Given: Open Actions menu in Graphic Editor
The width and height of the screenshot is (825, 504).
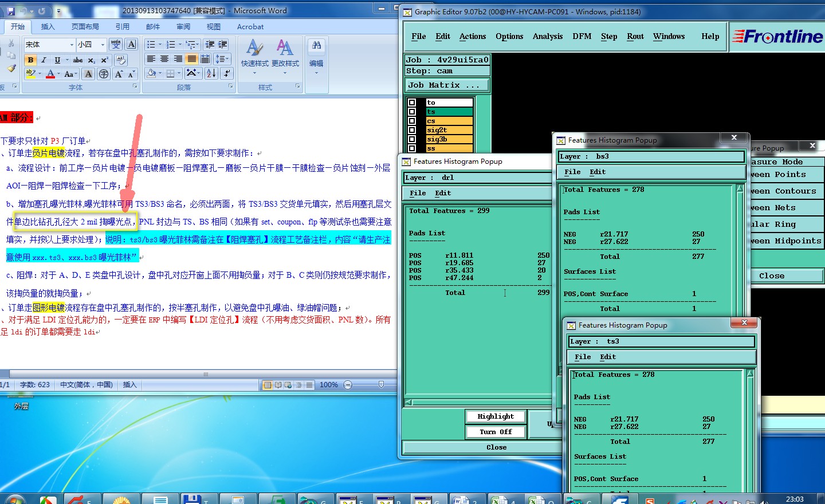Looking at the screenshot, I should tap(473, 36).
